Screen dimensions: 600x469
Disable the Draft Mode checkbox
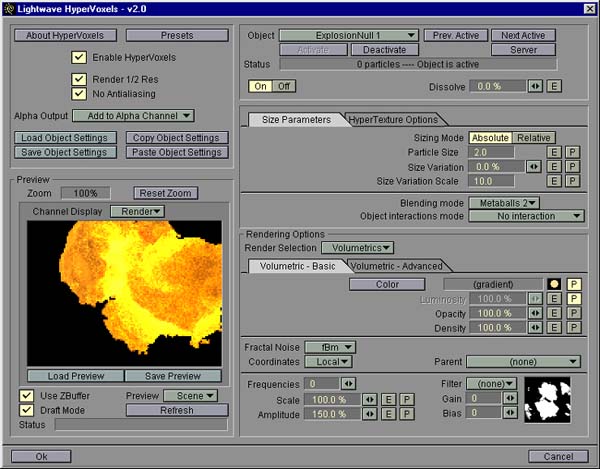pos(26,410)
